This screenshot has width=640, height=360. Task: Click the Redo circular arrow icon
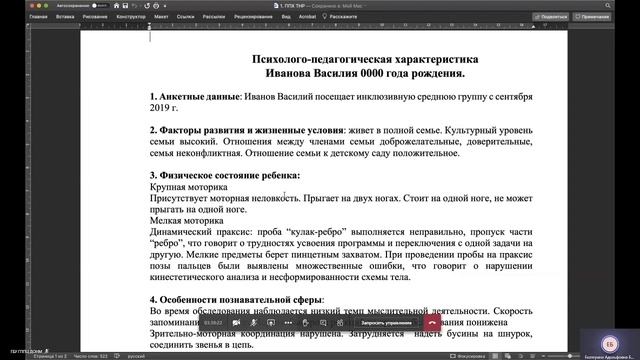(147, 6)
